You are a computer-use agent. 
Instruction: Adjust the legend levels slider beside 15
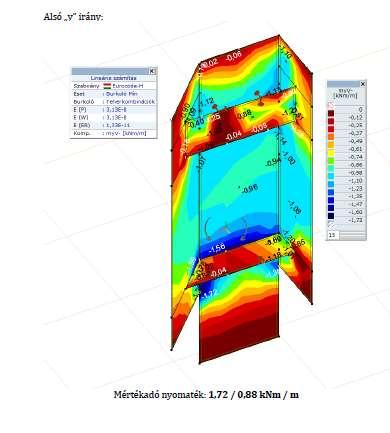(x=352, y=236)
